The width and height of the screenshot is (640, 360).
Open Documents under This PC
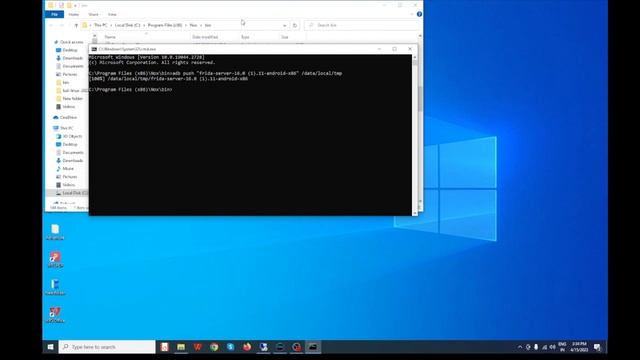click(x=73, y=153)
